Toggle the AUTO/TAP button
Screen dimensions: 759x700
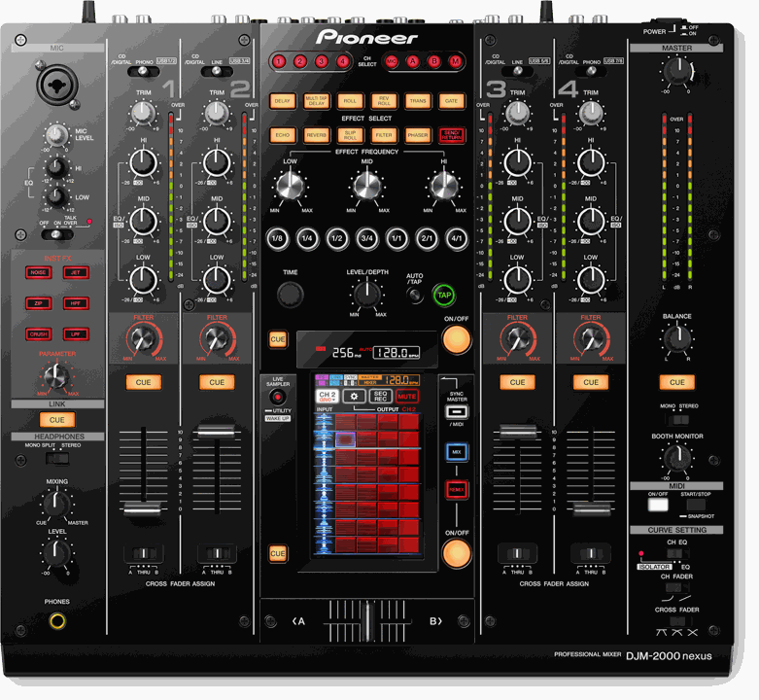(x=414, y=295)
